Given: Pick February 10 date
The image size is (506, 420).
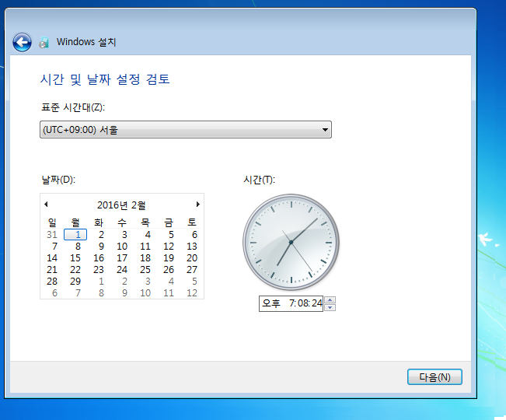Looking at the screenshot, I should pyautogui.click(x=122, y=247).
